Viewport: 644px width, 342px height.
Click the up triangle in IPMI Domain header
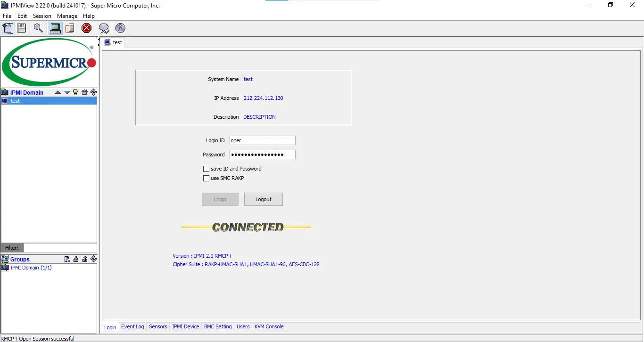point(58,92)
